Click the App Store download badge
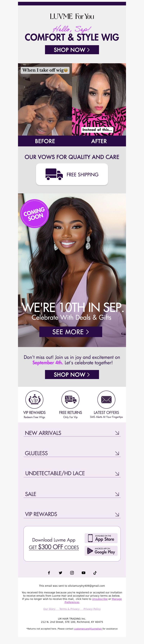Viewport: 144px width, 644px height. tap(101, 538)
